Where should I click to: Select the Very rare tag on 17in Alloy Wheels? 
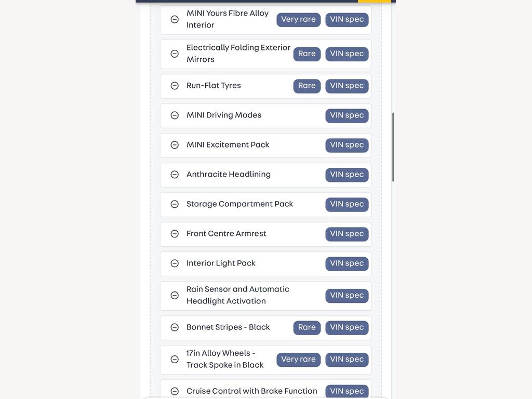298,360
